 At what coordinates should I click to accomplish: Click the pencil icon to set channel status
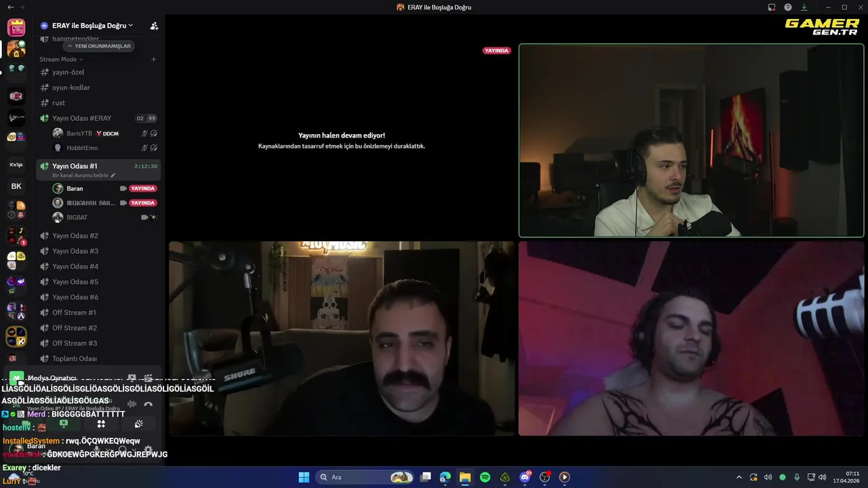[x=113, y=175]
